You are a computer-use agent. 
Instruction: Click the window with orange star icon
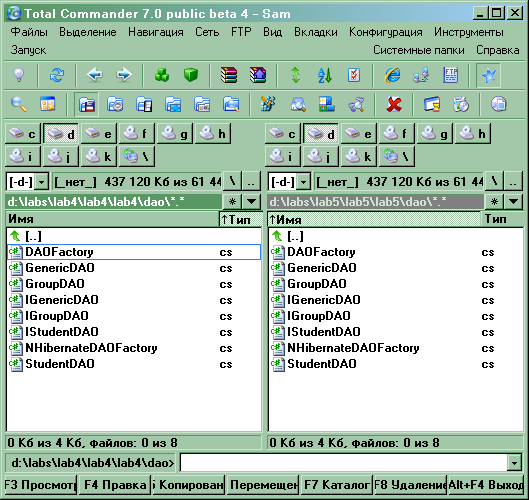[48, 104]
